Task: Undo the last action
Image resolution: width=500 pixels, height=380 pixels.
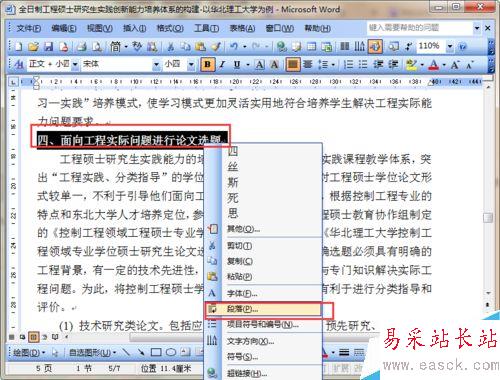Action: (234, 47)
